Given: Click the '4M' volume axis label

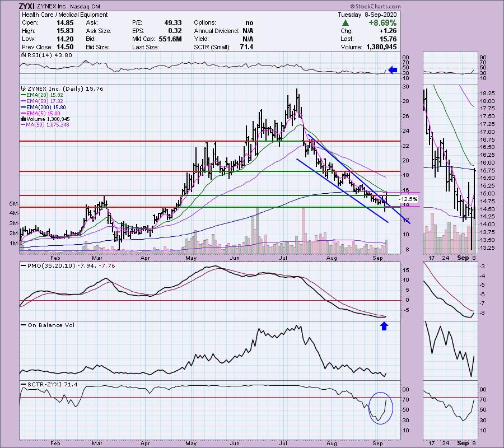Looking at the screenshot, I should tap(13, 213).
